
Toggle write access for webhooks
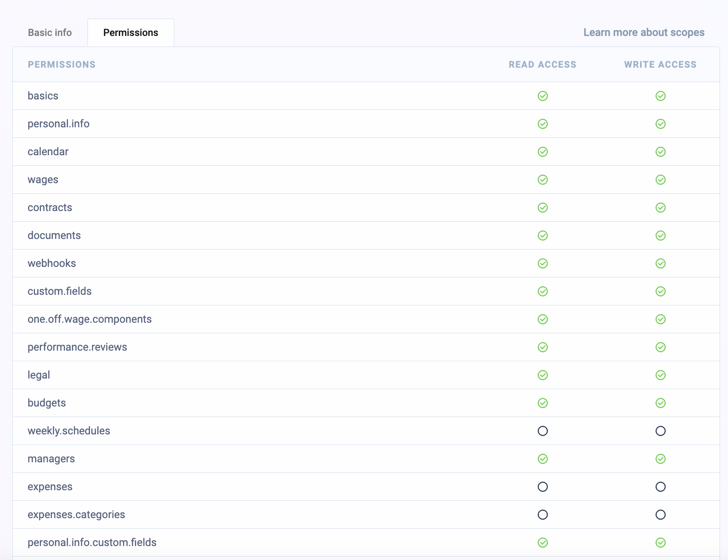pos(660,263)
